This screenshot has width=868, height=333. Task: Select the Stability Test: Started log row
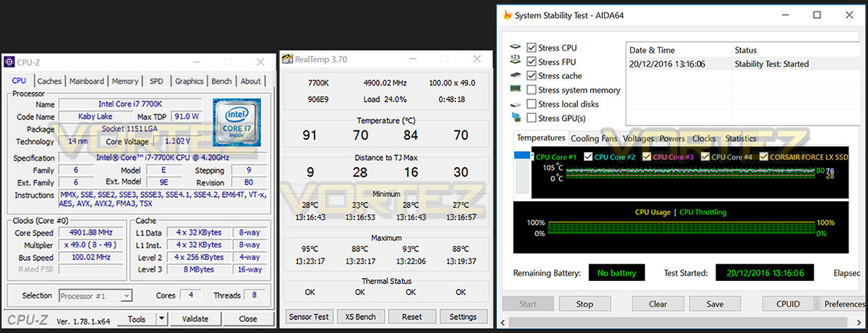tap(744, 64)
